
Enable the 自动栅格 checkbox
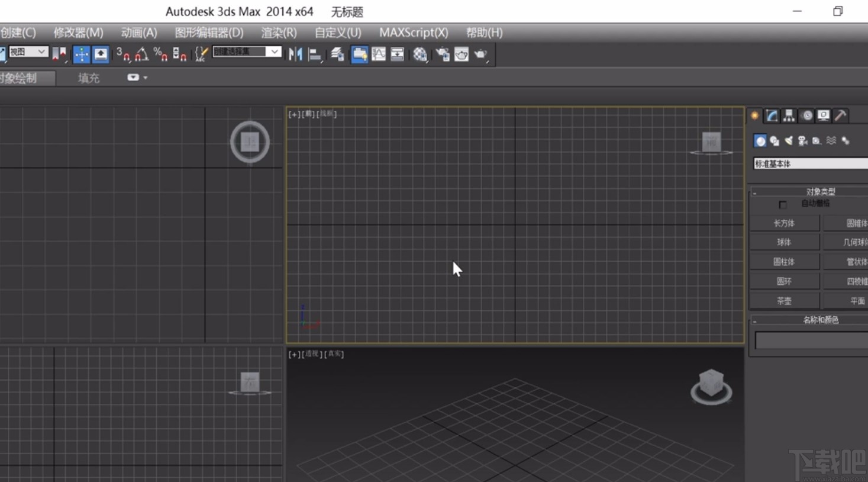click(x=783, y=205)
